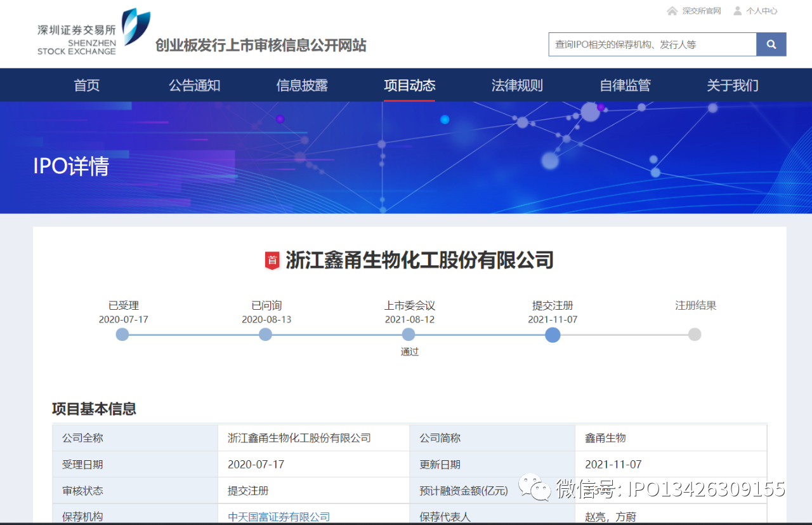This screenshot has height=525, width=812.
Task: Open the 个人中心 link
Action: coord(762,11)
